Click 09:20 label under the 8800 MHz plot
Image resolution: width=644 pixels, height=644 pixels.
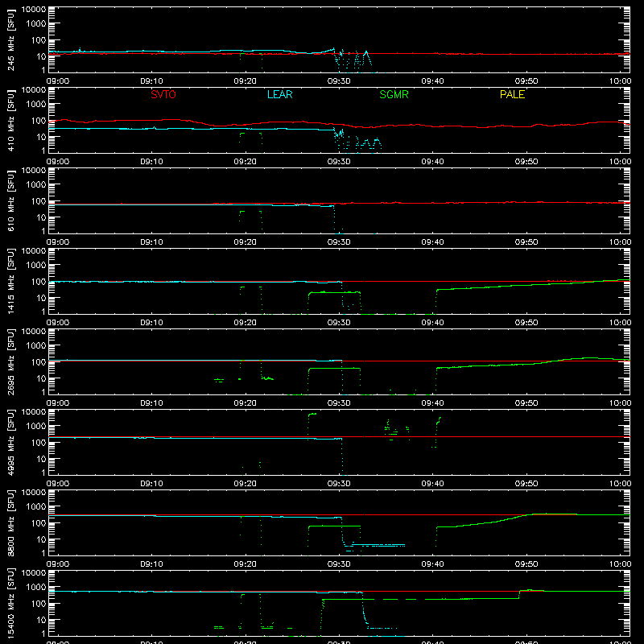tap(246, 564)
